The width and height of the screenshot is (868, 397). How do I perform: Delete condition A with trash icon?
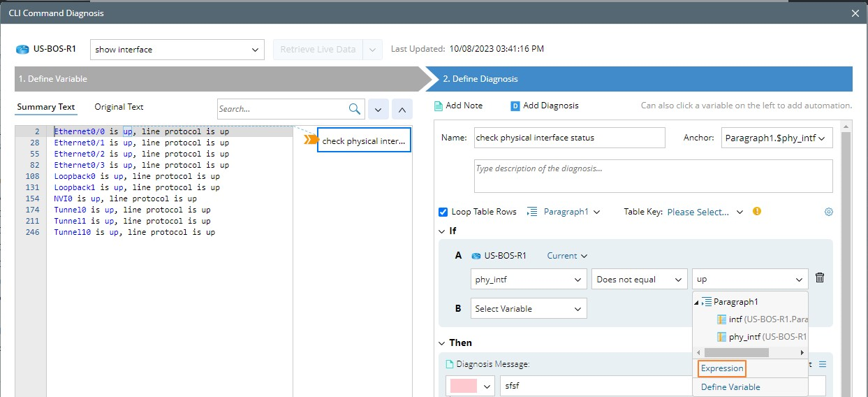click(820, 278)
